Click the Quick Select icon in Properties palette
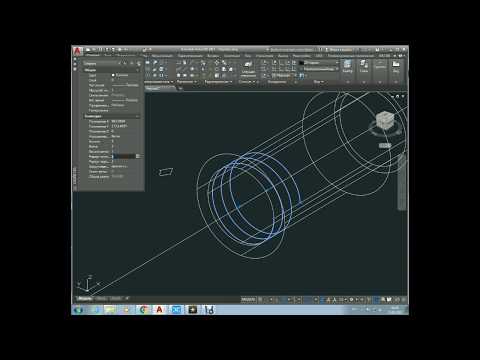 139,63
